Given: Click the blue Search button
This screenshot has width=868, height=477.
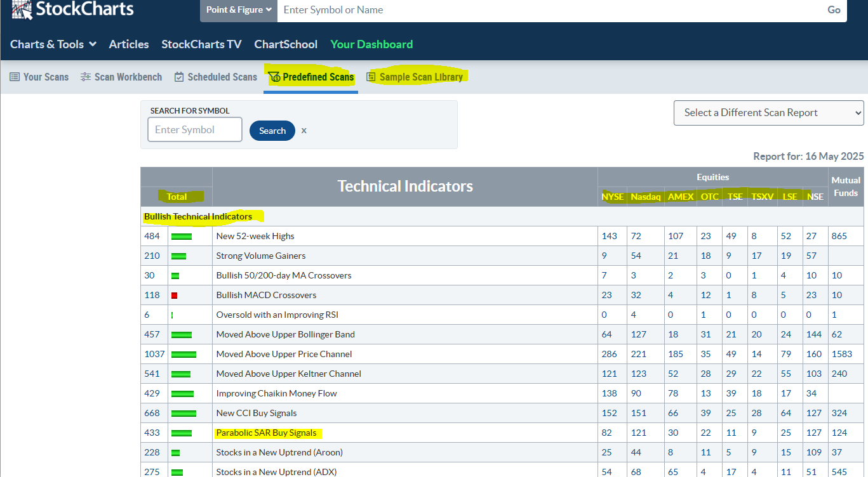Looking at the screenshot, I should point(272,131).
